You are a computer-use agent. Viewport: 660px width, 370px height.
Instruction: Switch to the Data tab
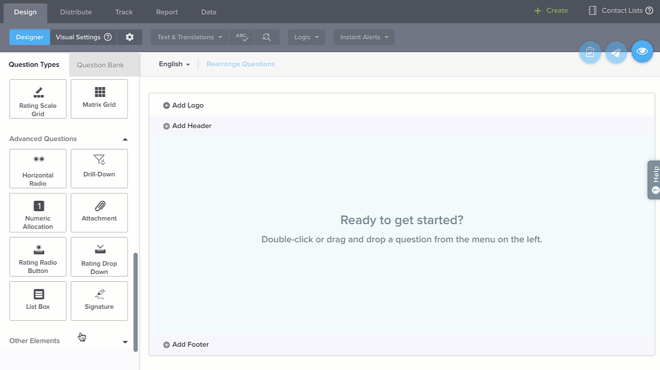pyautogui.click(x=208, y=12)
